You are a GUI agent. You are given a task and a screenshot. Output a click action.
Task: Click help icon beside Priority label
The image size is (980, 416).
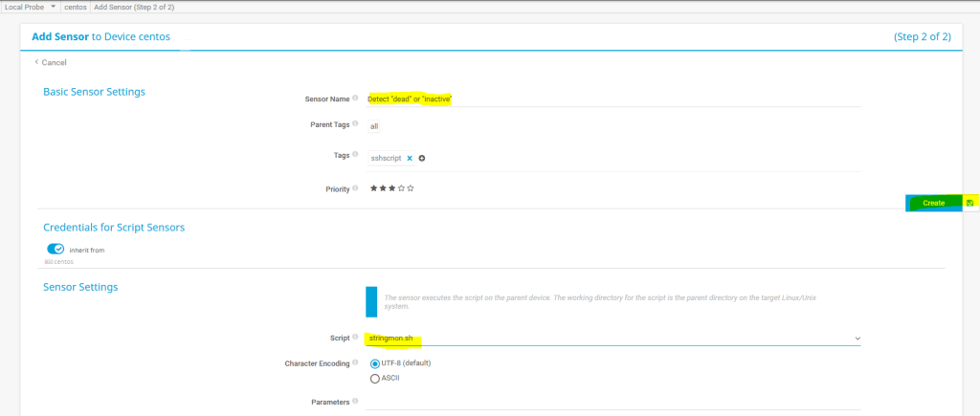pyautogui.click(x=355, y=188)
